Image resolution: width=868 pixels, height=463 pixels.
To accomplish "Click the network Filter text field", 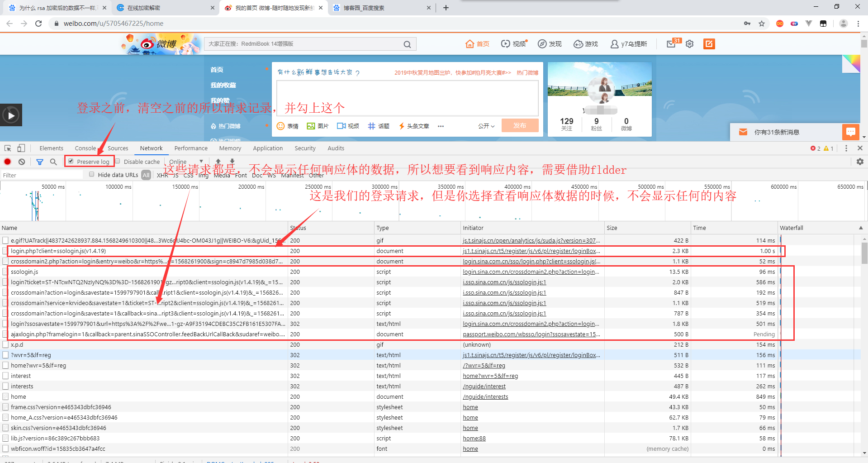I will point(42,175).
